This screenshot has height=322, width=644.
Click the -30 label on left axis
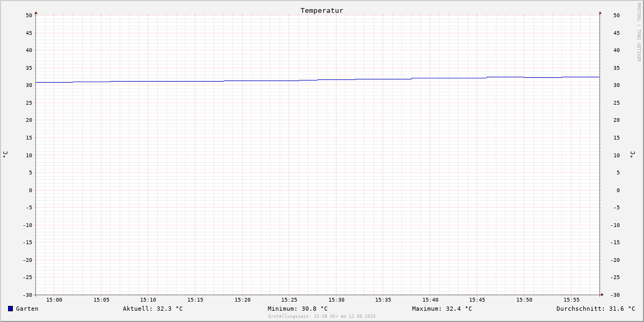pyautogui.click(x=27, y=295)
